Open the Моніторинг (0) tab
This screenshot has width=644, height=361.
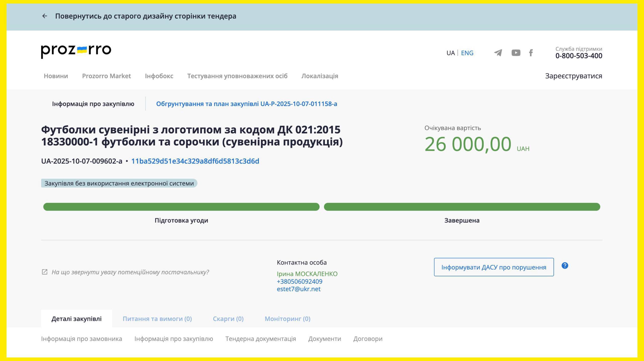287,319
